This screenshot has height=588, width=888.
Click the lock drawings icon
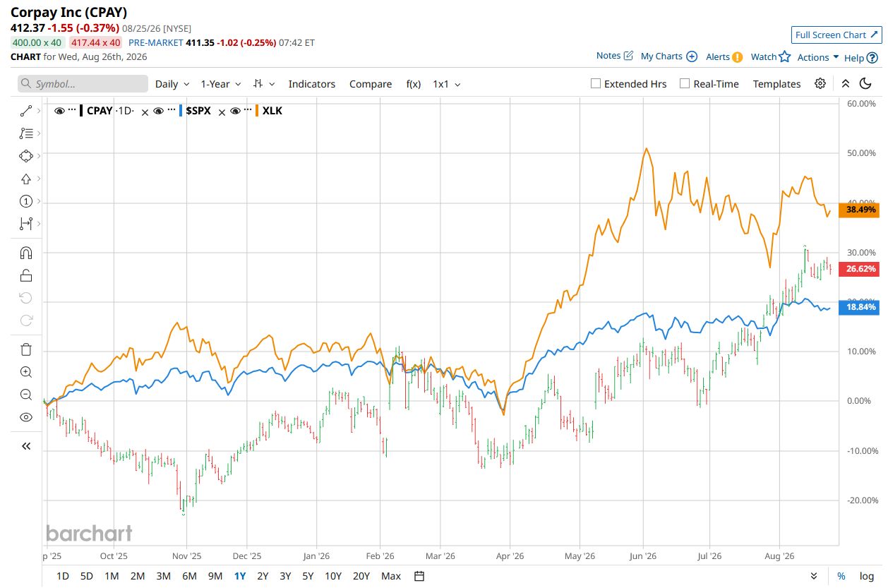[x=26, y=275]
